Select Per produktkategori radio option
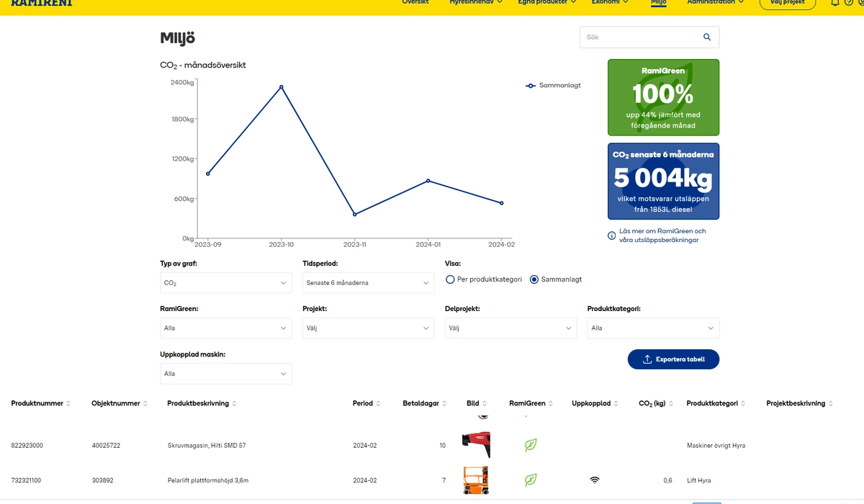This screenshot has height=504, width=864. tap(451, 279)
